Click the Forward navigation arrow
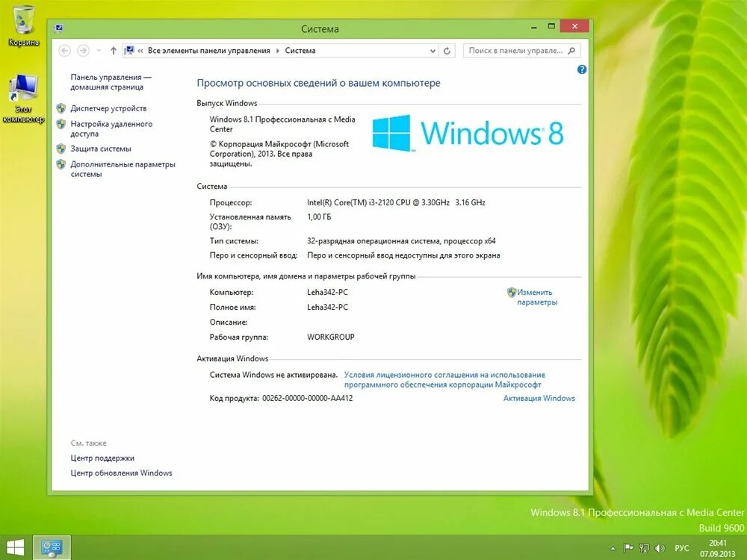 point(83,51)
